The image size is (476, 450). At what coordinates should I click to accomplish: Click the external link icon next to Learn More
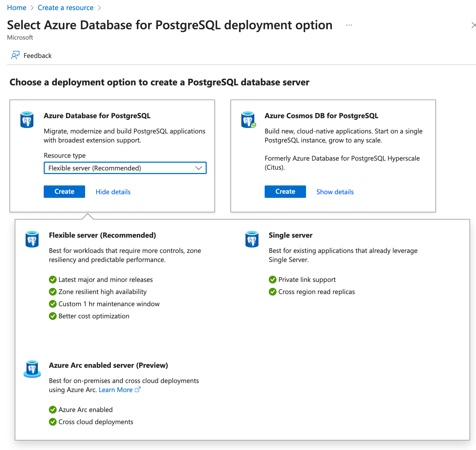[138, 389]
